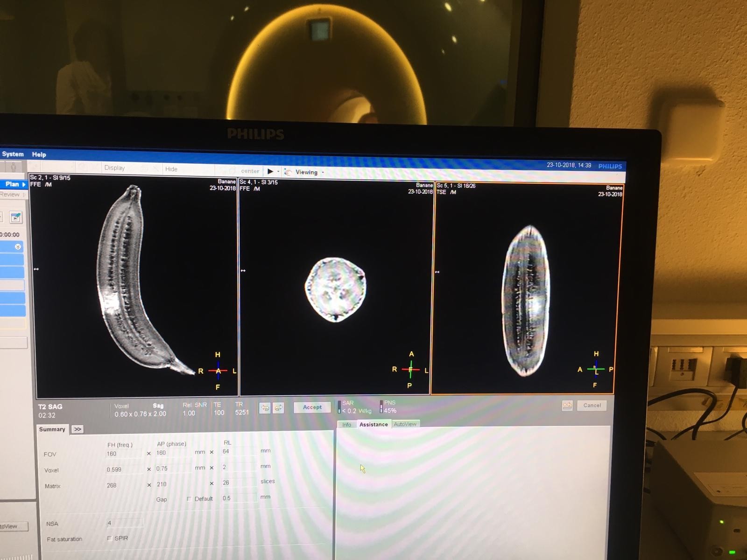Image resolution: width=747 pixels, height=560 pixels.
Task: Click the Gap value field 0.5
Action: pyautogui.click(x=239, y=498)
